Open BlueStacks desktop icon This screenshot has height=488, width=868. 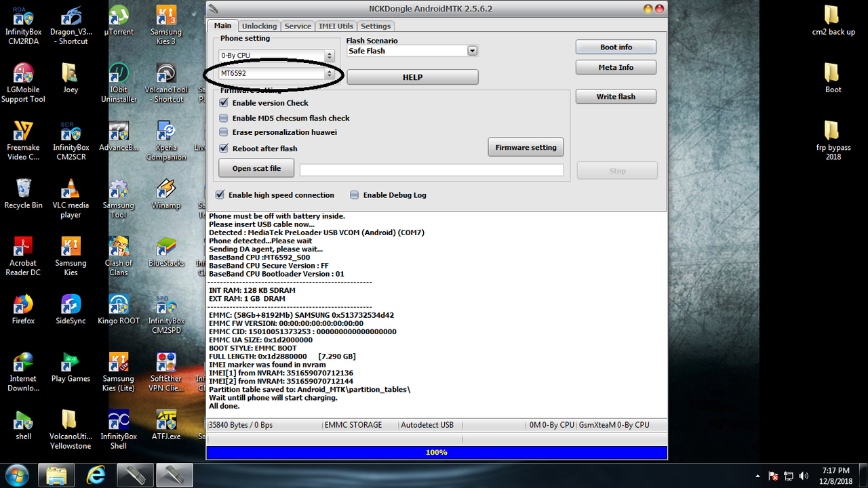click(x=166, y=251)
